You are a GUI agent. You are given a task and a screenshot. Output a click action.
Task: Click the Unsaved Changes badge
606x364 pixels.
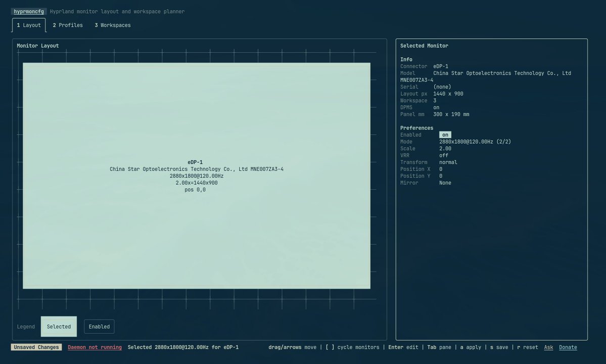coord(36,347)
